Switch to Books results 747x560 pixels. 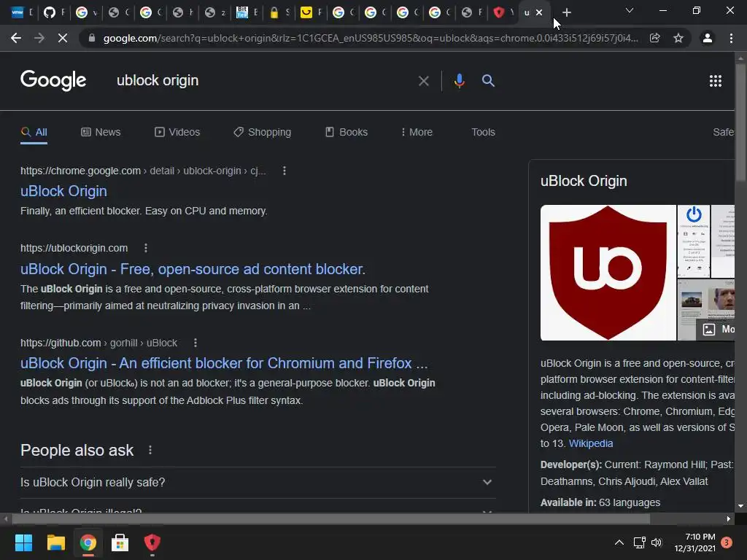point(347,132)
